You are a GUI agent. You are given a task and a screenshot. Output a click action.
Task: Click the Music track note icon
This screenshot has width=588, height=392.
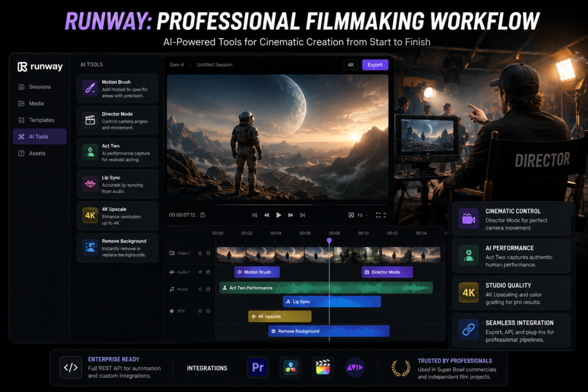[x=172, y=289]
